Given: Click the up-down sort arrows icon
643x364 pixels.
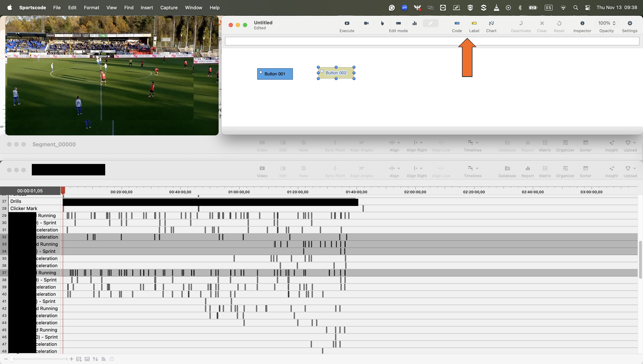Looking at the screenshot, I should (95, 359).
